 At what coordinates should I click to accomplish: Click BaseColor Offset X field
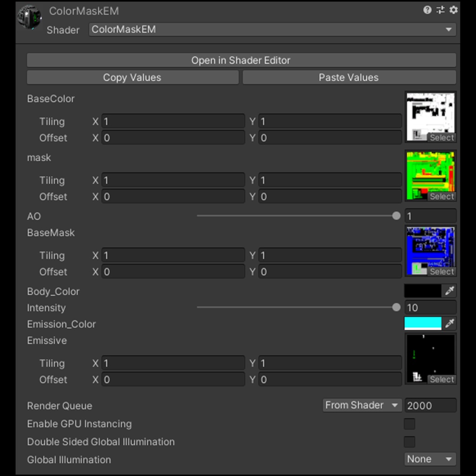point(173,138)
